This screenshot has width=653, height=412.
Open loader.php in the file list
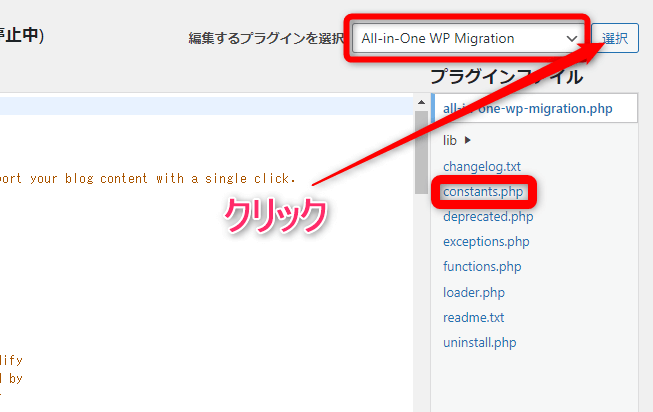(x=474, y=292)
